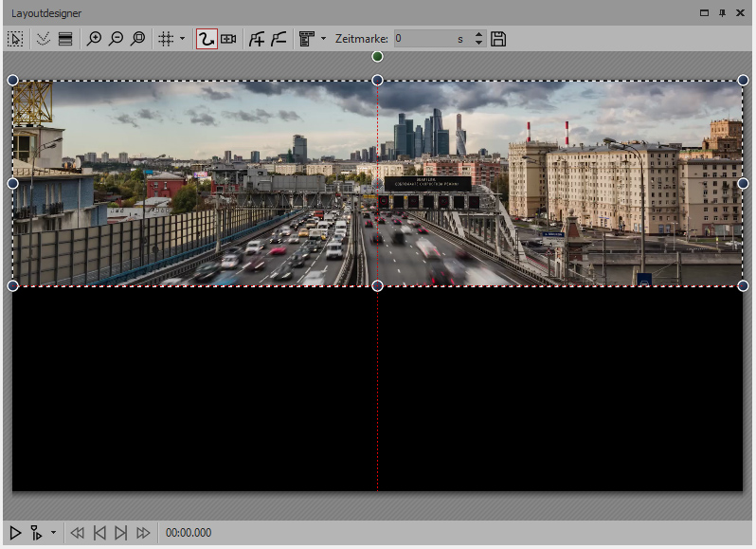The image size is (756, 549).
Task: Click the double chevron down toolbar icon
Action: coord(43,39)
